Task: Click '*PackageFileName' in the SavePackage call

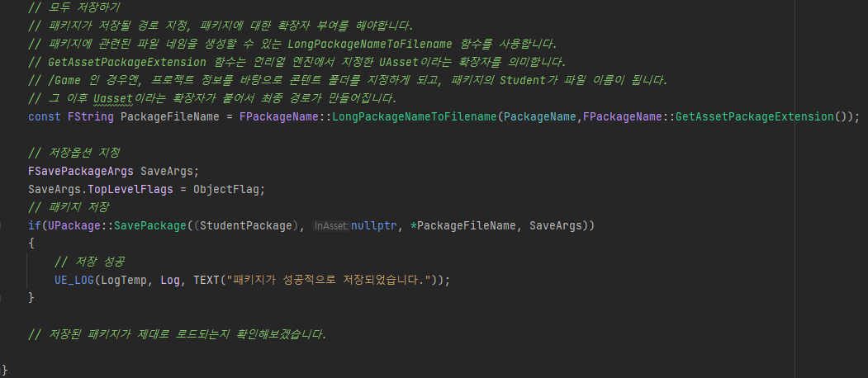Action: pyautogui.click(x=463, y=226)
